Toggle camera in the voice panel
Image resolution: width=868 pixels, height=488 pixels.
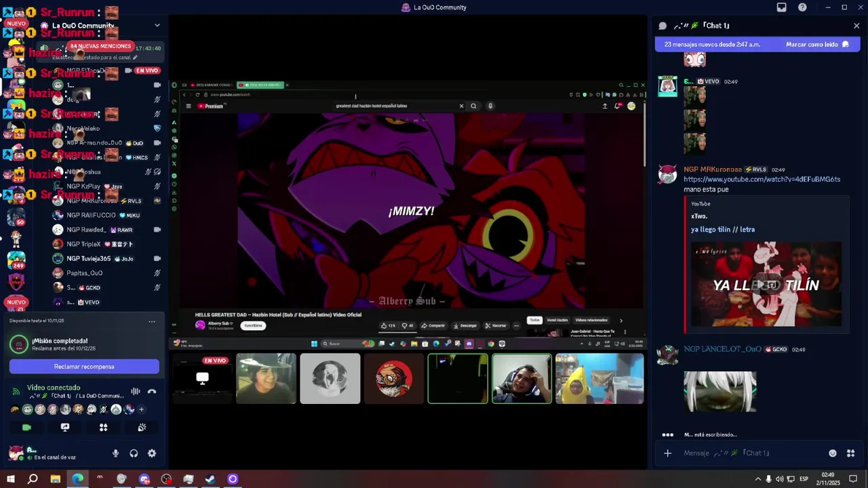point(26,428)
